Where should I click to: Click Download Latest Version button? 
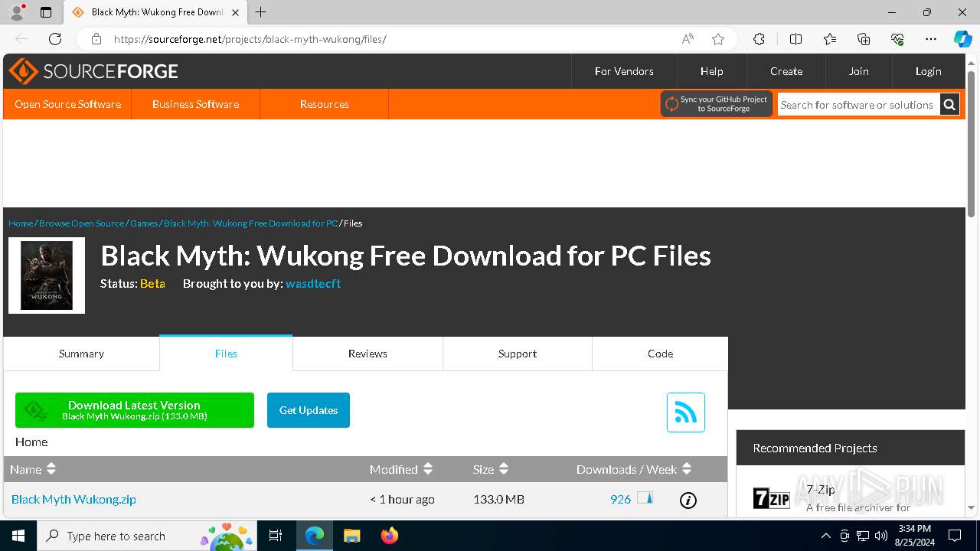(x=135, y=410)
